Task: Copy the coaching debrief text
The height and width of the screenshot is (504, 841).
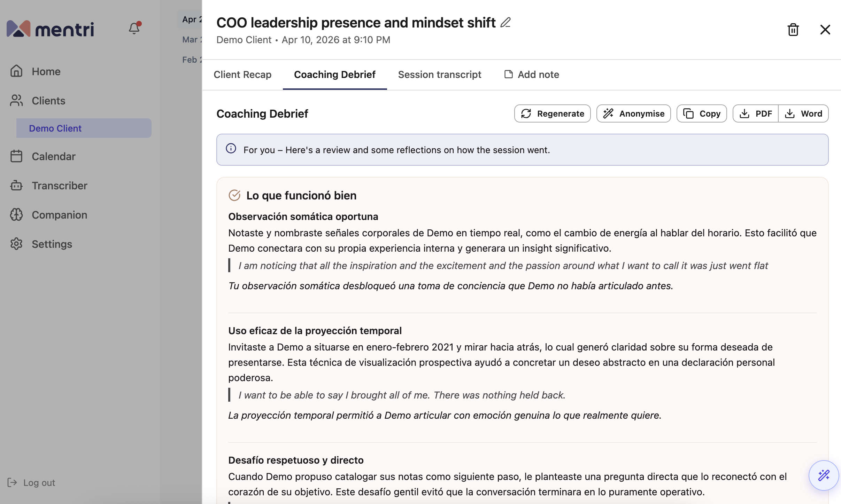Action: point(701,113)
